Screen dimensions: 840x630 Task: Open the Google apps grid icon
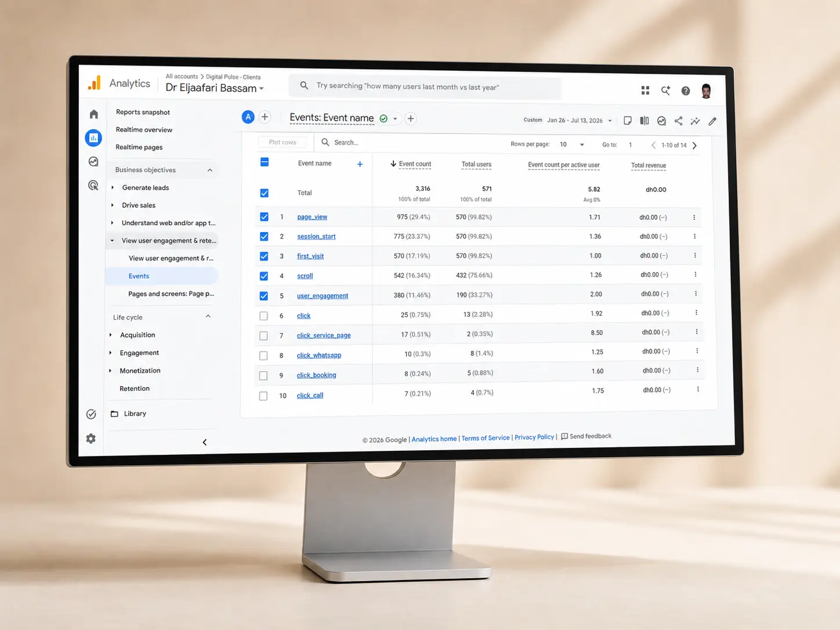point(645,90)
